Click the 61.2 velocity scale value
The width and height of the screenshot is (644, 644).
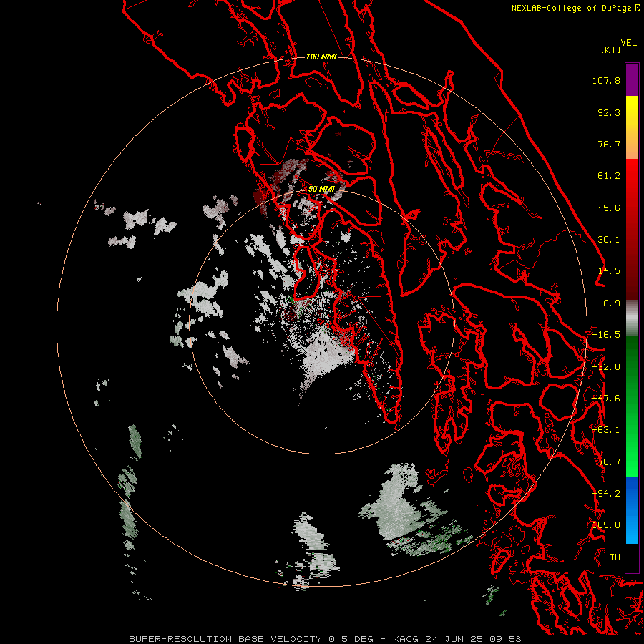609,176
